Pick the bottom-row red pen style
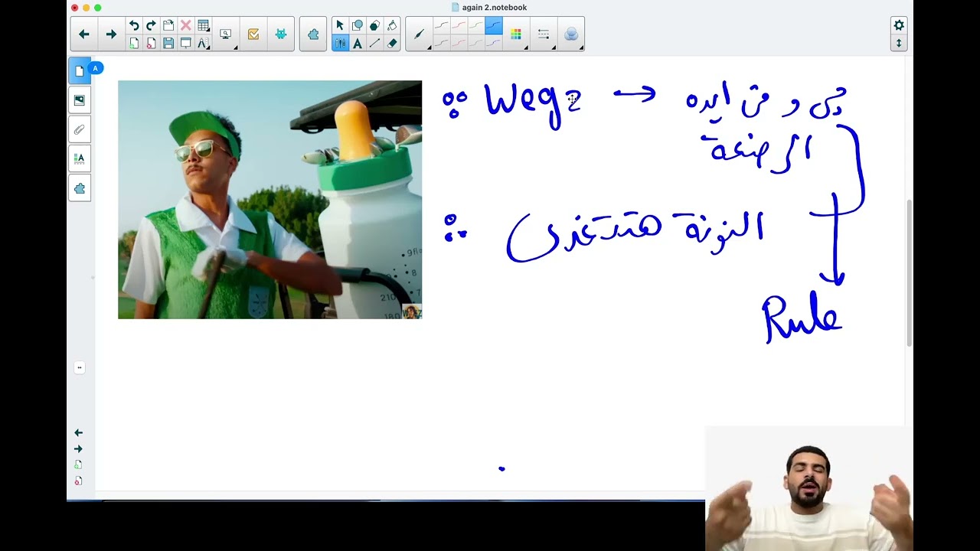Screen dimensions: 980x551 coord(459,43)
